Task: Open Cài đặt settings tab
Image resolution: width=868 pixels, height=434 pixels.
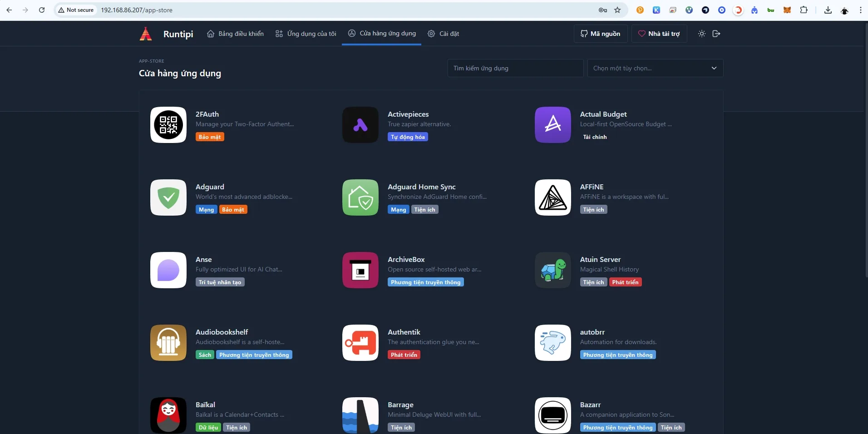Action: (x=443, y=34)
